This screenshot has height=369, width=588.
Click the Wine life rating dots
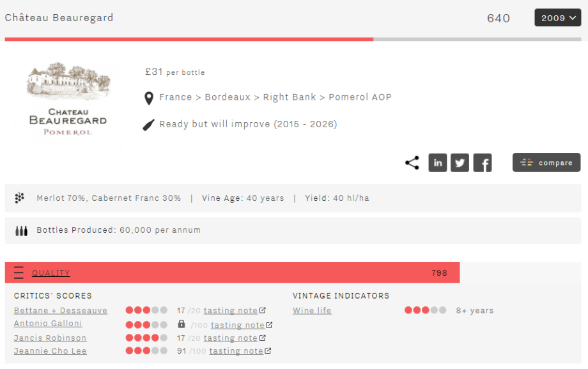tap(426, 310)
